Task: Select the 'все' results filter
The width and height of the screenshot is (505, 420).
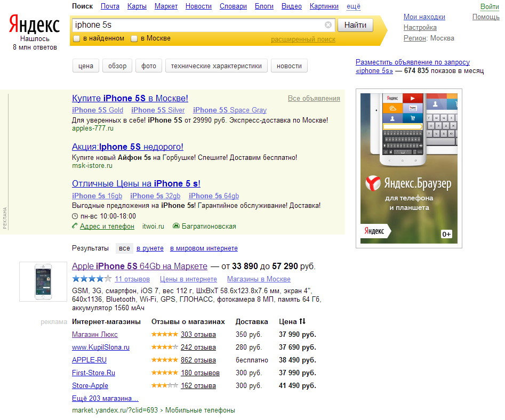Action: tap(124, 248)
